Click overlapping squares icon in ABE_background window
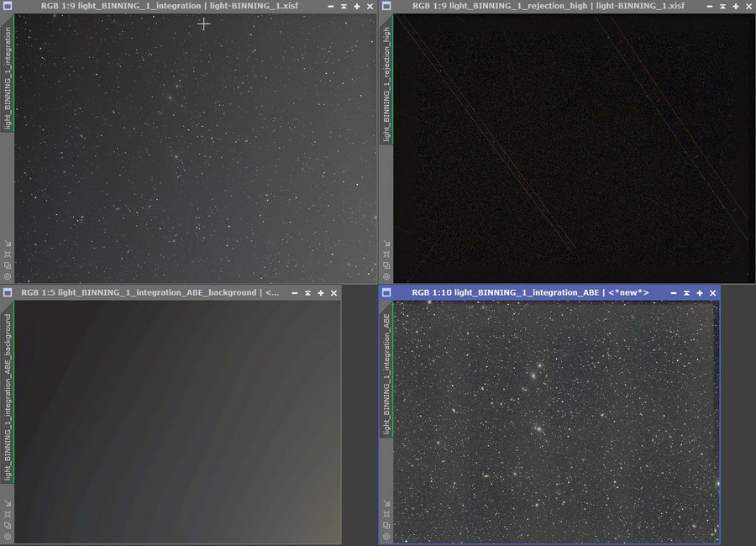The image size is (756, 546). 8,525
